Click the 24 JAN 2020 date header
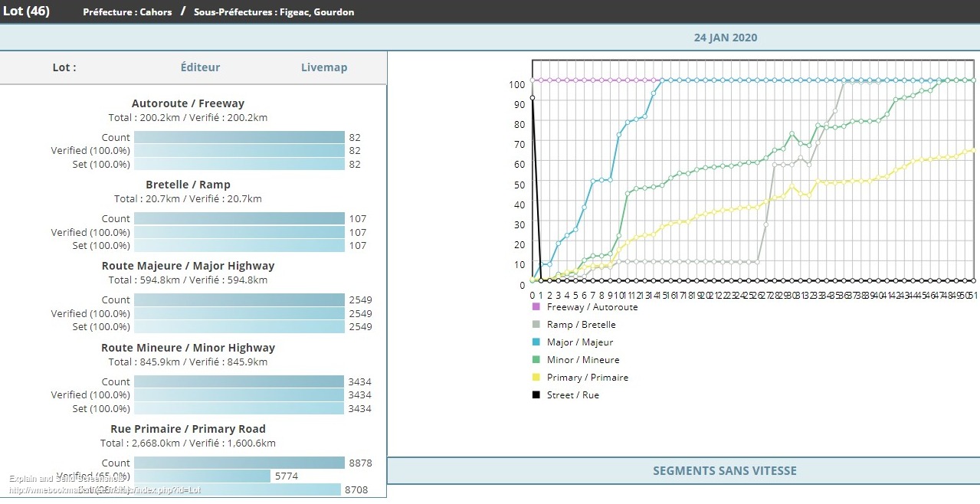 pos(725,38)
